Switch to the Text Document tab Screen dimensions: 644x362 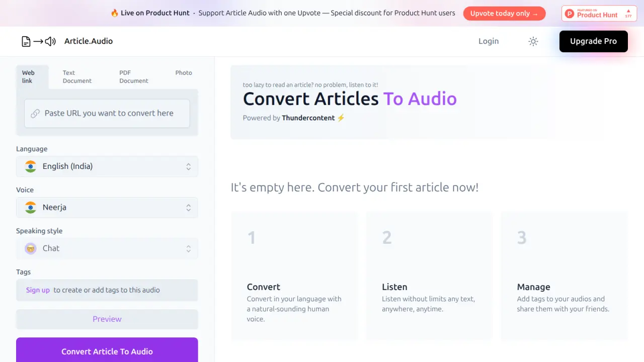tap(76, 76)
